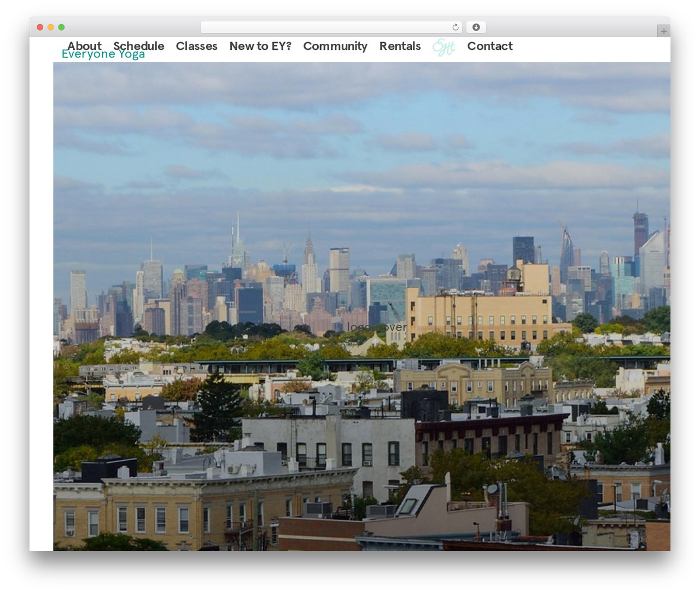Click the Everyone Yoga site title

pos(103,54)
